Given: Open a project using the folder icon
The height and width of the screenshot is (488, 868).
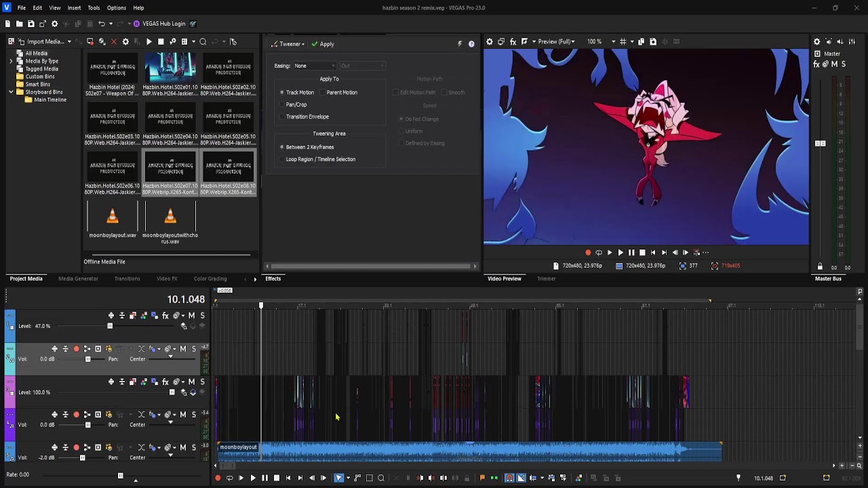Looking at the screenshot, I should 19,24.
